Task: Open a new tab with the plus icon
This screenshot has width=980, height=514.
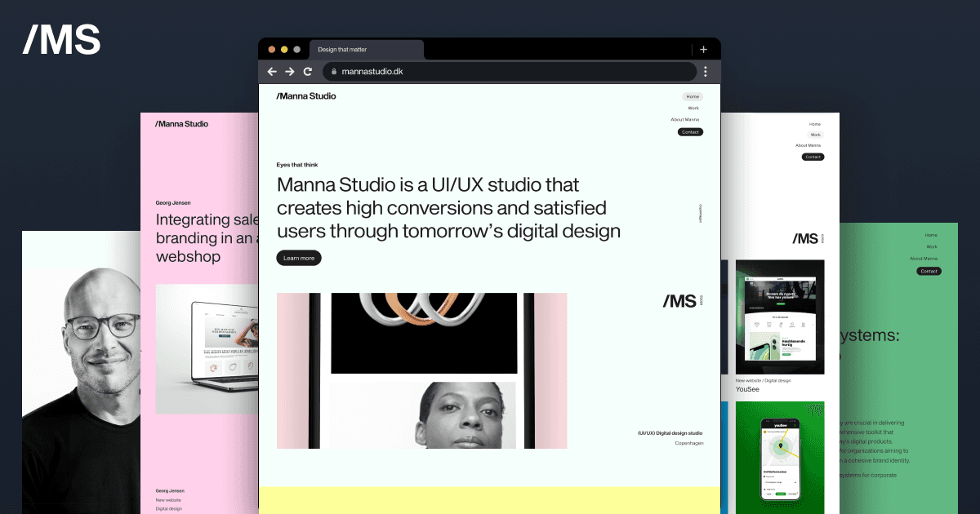Action: point(703,49)
